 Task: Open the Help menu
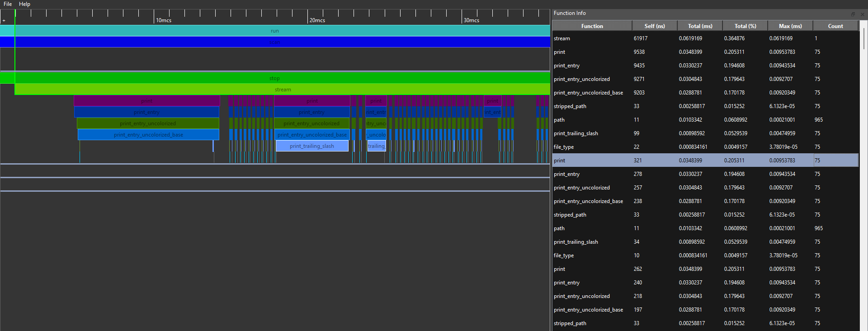(24, 4)
